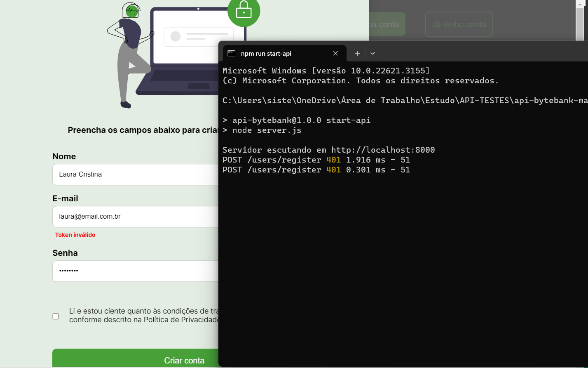Check the privacy policy agreement checkbox
Viewport: 588px width, 368px height.
click(x=56, y=316)
